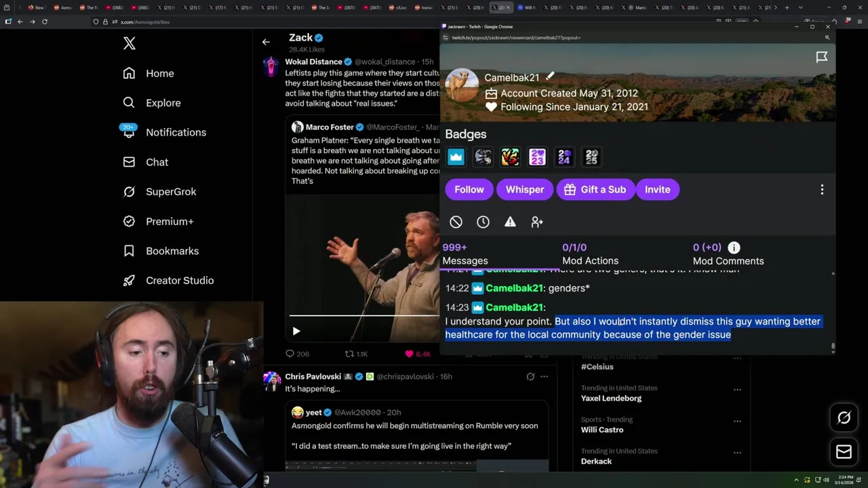Image resolution: width=868 pixels, height=488 pixels.
Task: Switch to the Mod Actions tab
Action: point(590,254)
